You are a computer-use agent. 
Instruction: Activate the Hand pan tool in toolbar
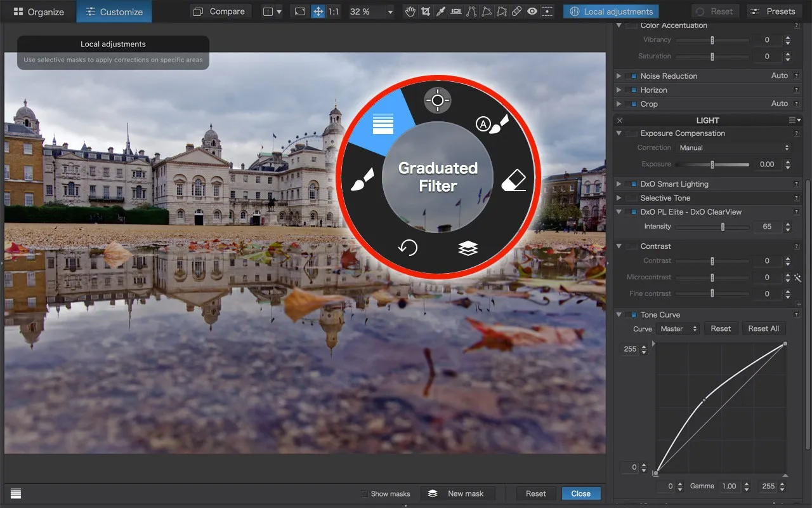(x=410, y=11)
